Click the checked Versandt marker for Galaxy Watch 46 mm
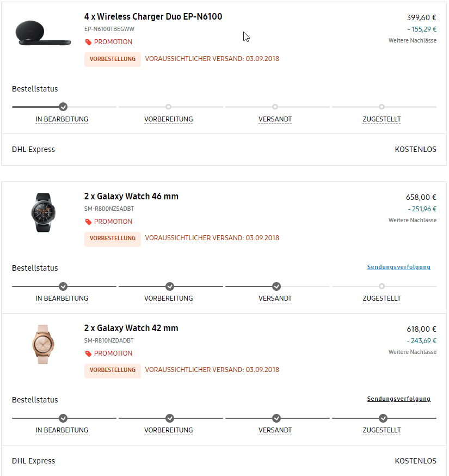 (276, 286)
